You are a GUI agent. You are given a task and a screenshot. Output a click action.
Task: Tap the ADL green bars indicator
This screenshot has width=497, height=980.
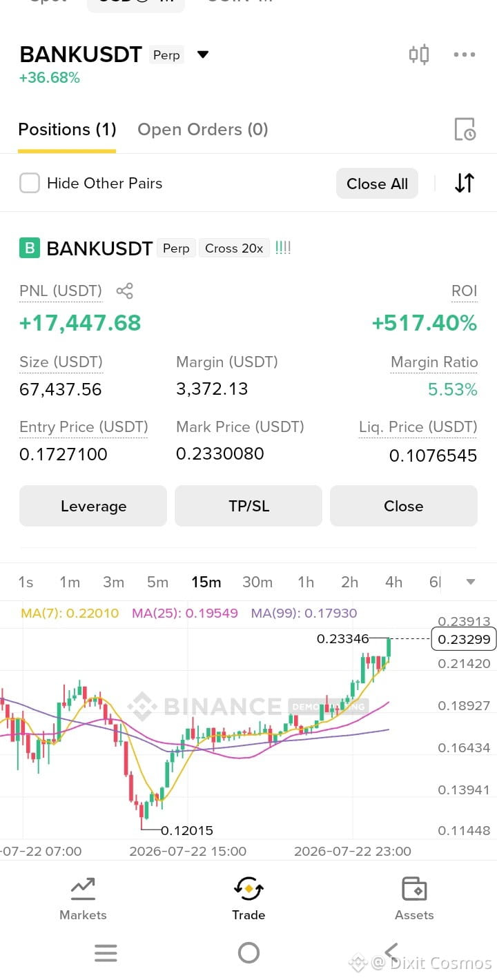(x=283, y=248)
